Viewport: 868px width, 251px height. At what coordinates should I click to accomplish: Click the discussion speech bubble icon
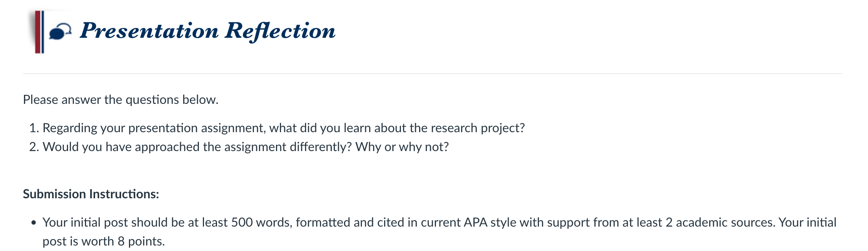pos(60,31)
